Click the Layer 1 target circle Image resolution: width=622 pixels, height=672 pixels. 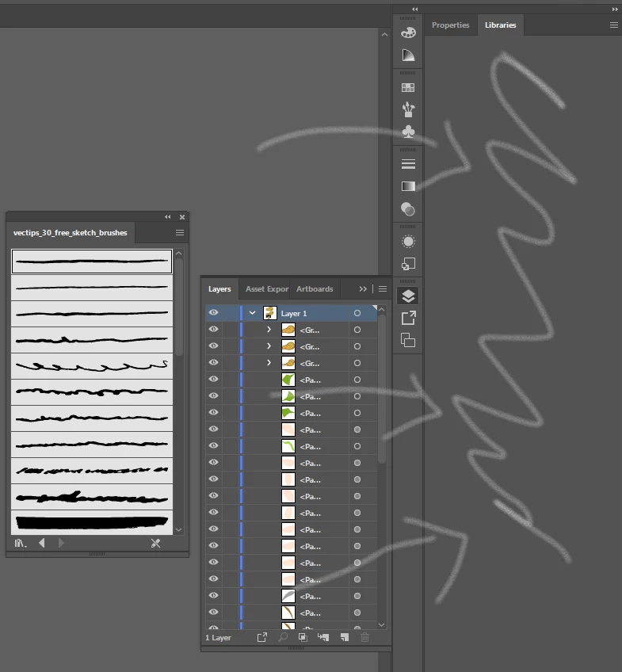(x=357, y=313)
